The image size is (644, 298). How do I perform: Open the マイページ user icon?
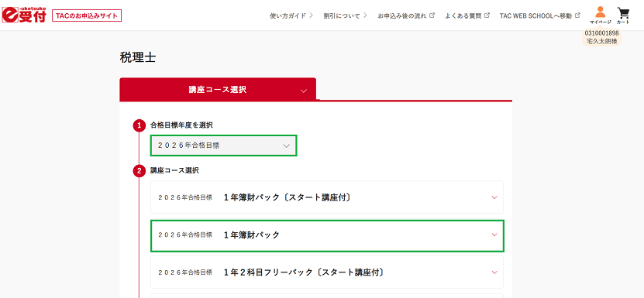(601, 15)
